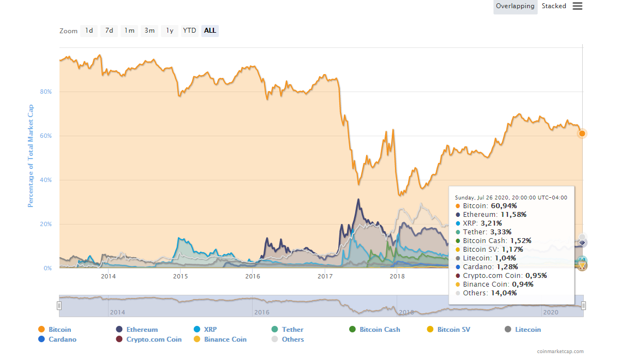
Task: Toggle Cardano series in legend
Action: [x=57, y=339]
